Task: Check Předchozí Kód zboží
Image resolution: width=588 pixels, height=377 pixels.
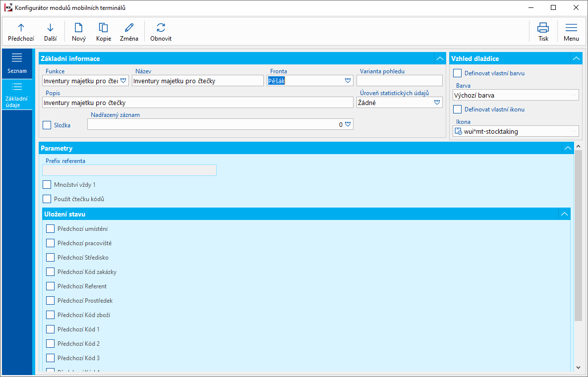Action: [50, 315]
